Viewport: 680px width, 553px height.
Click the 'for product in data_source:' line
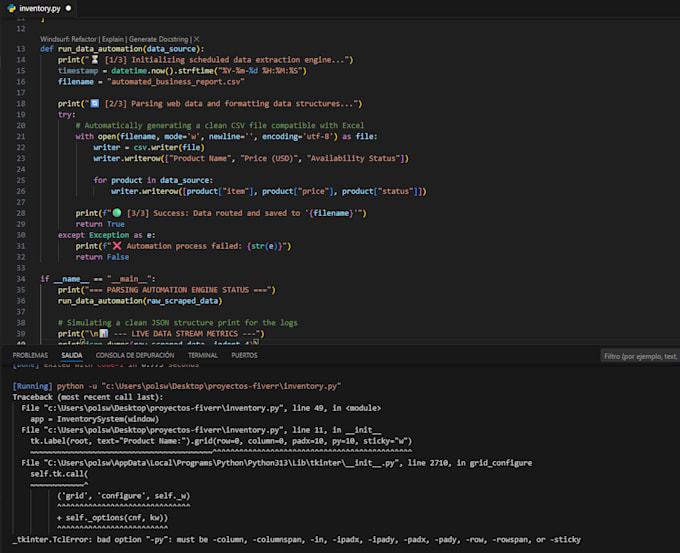[x=153, y=180]
